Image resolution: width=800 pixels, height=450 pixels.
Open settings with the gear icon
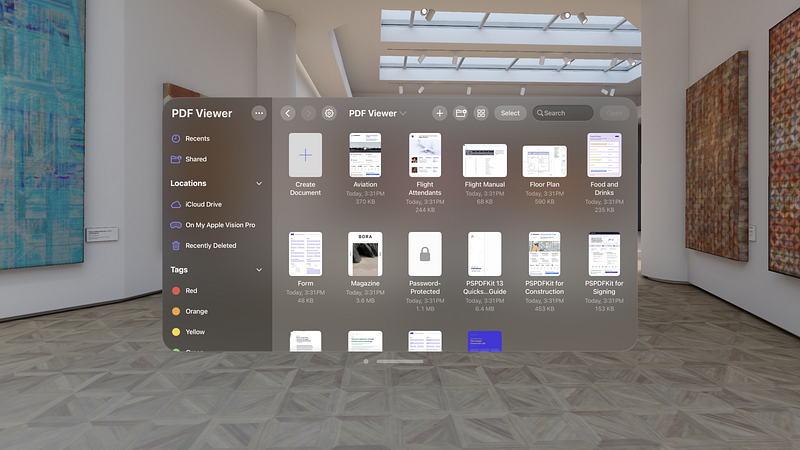[x=329, y=113]
